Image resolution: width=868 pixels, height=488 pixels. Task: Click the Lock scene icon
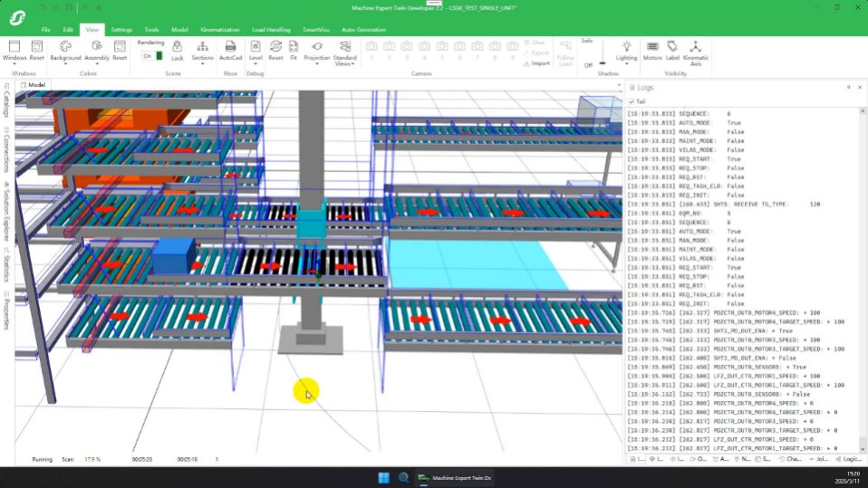(x=178, y=50)
